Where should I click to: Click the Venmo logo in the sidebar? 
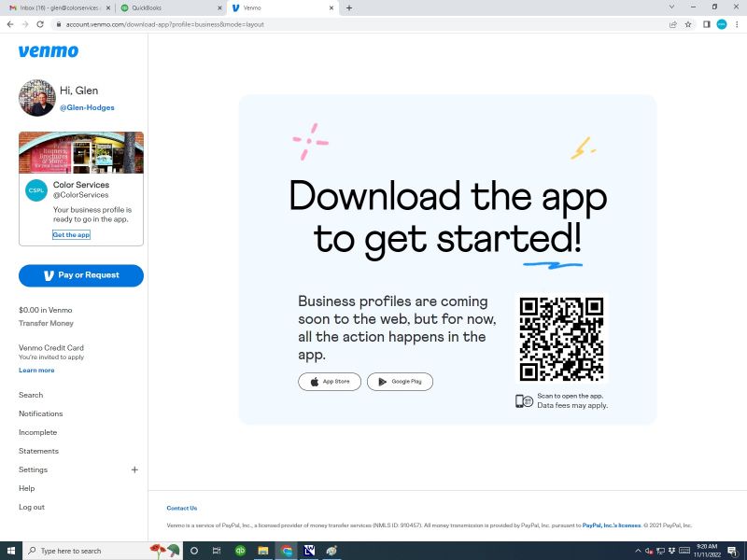coord(49,51)
